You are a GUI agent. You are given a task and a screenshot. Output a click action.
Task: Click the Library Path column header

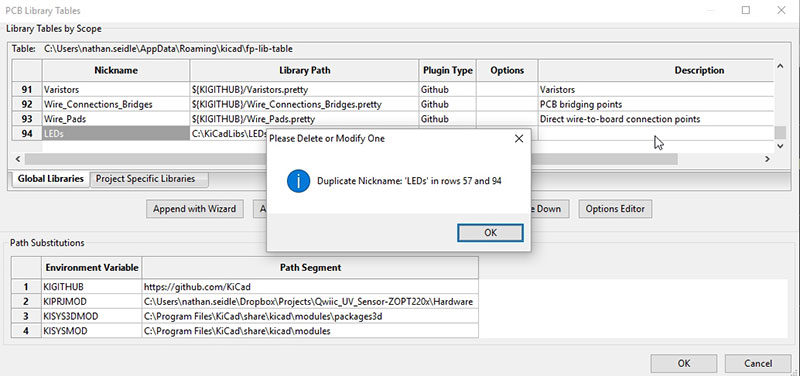(304, 70)
